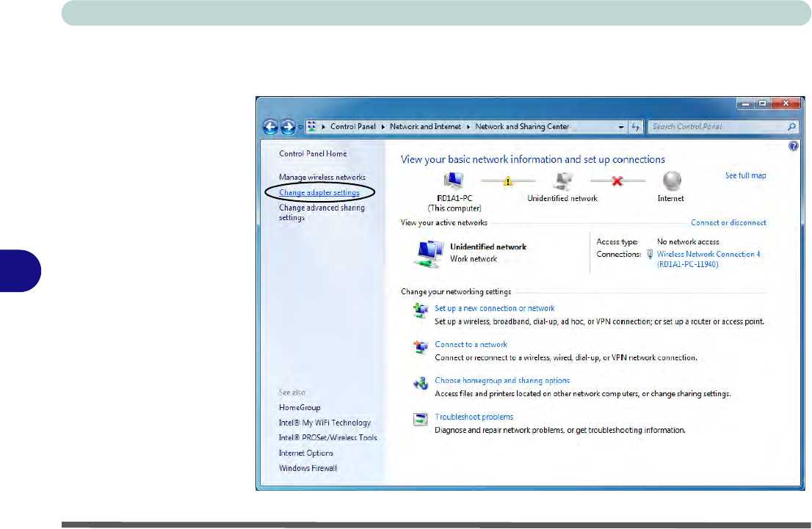Click the Unidentified network map icon
Image resolution: width=812 pixels, height=529 pixels.
tap(562, 181)
